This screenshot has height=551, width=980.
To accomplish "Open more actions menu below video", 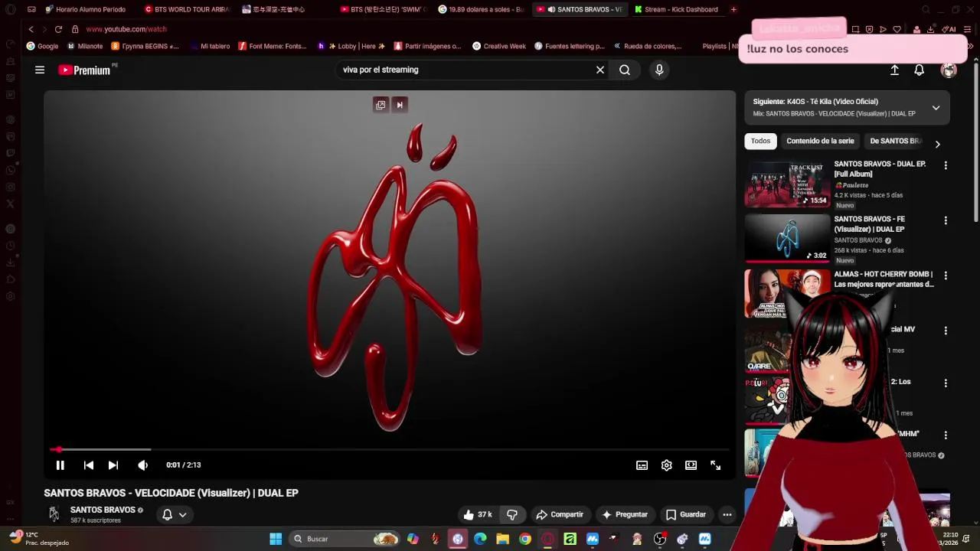I will [727, 514].
